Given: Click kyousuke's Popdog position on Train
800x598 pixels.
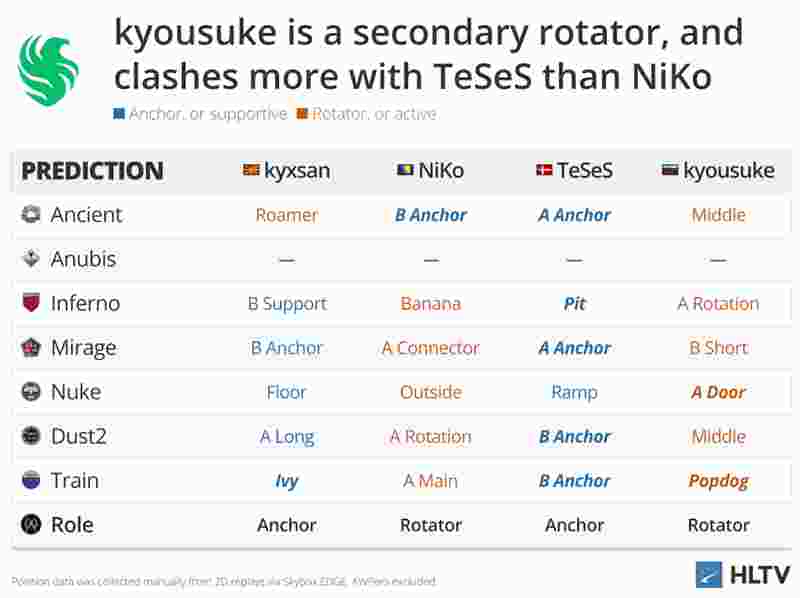Looking at the screenshot, I should click(718, 481).
